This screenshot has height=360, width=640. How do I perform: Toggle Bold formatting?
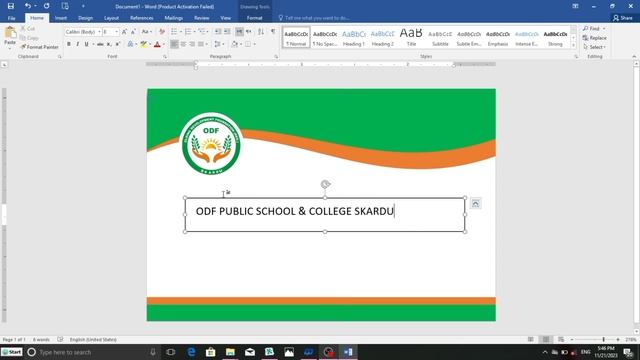(69, 44)
